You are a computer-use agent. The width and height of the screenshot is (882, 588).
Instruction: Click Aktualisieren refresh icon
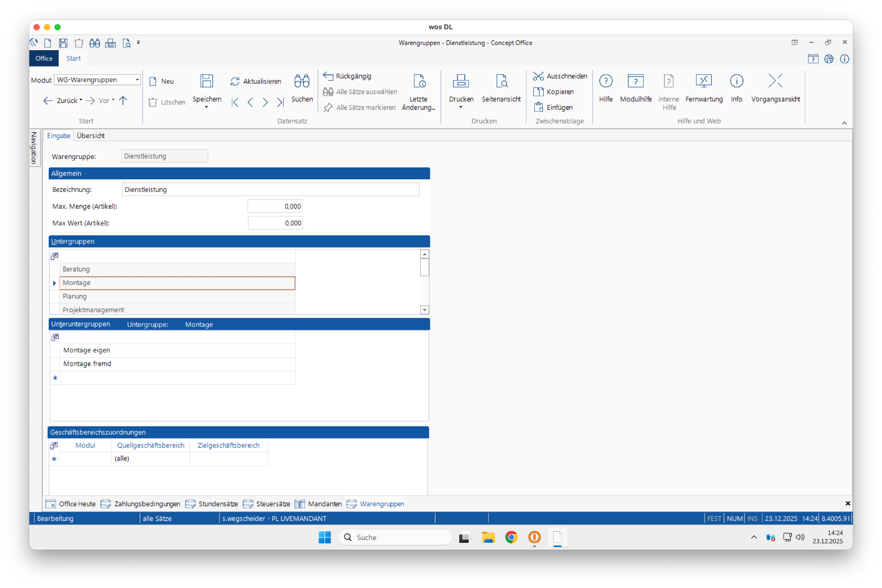tap(235, 81)
